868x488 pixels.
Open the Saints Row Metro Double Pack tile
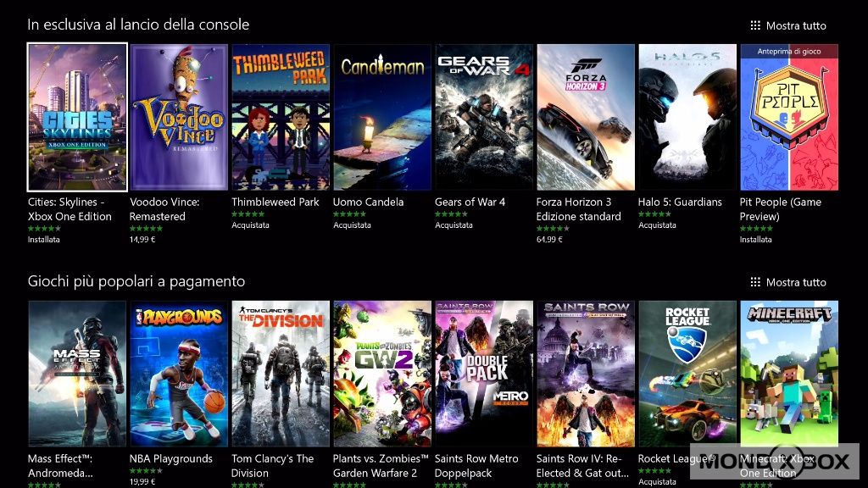(484, 374)
